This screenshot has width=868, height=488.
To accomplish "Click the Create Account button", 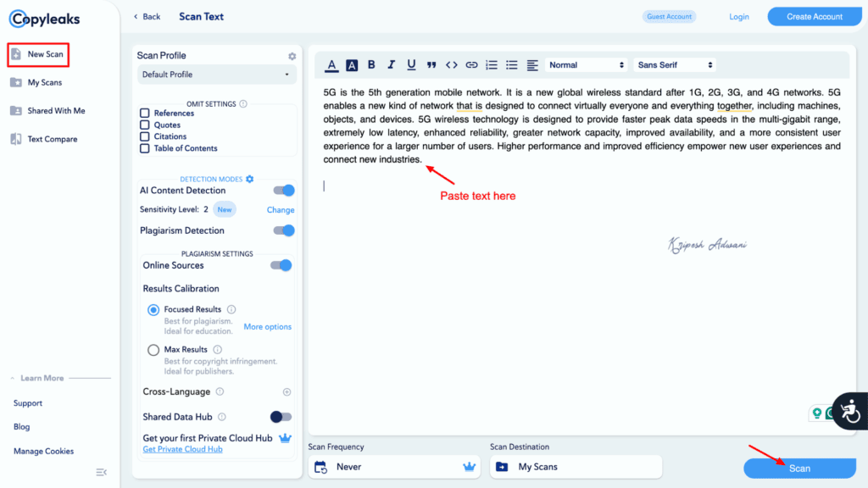I will click(x=813, y=16).
